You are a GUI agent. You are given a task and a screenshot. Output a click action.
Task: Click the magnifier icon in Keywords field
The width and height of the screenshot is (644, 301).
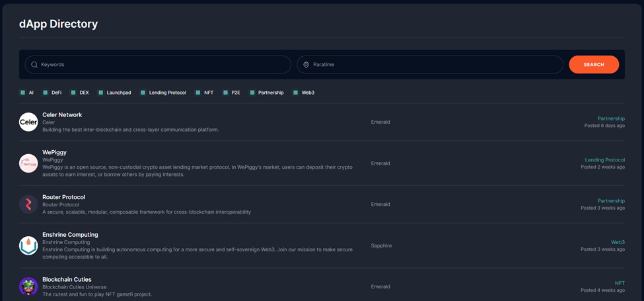pyautogui.click(x=34, y=65)
